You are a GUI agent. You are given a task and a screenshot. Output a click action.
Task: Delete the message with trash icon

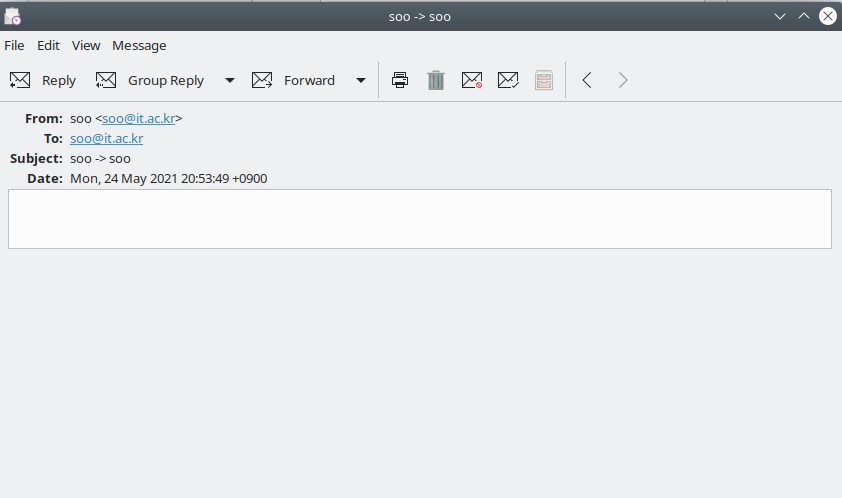click(436, 81)
